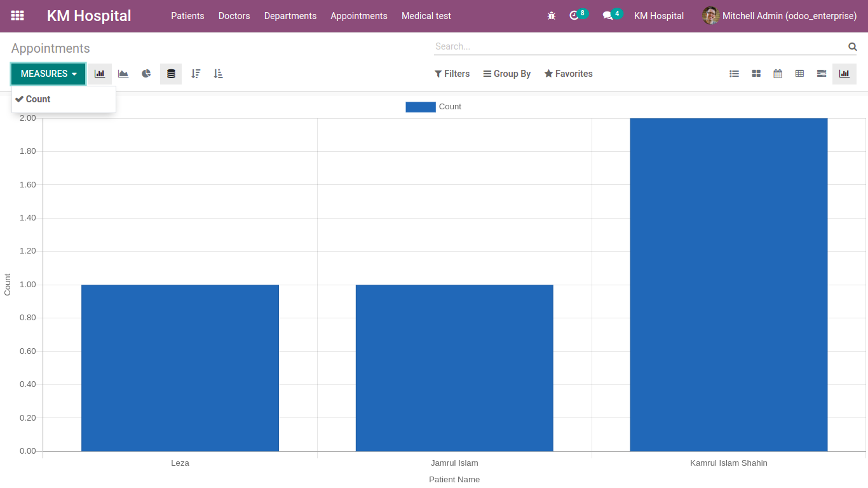Screen dimensions: 868x488
Task: Open the apps grid home menu
Action: coord(18,16)
